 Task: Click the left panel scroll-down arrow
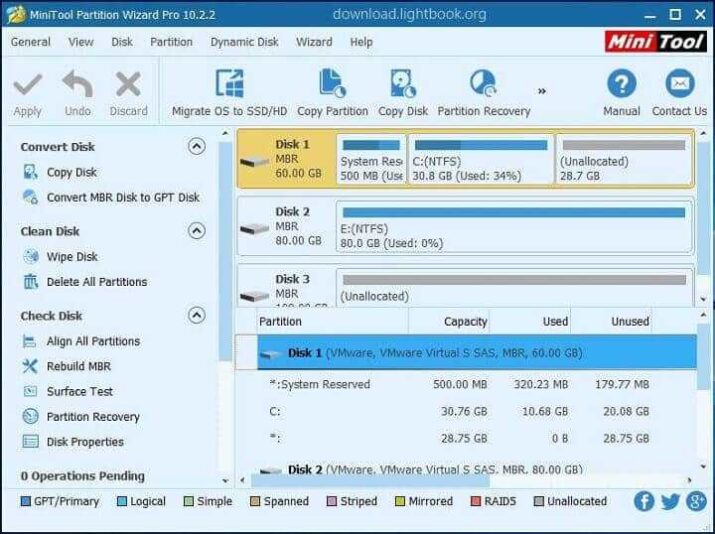point(225,481)
